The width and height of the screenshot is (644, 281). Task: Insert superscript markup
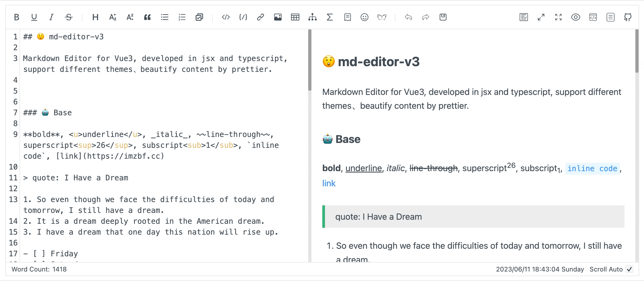point(130,17)
